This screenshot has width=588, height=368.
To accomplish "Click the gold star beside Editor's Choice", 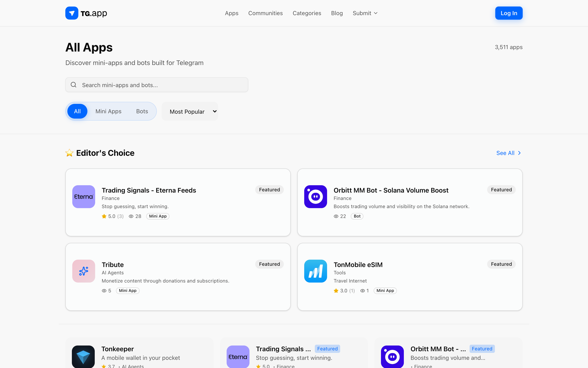I will (69, 153).
